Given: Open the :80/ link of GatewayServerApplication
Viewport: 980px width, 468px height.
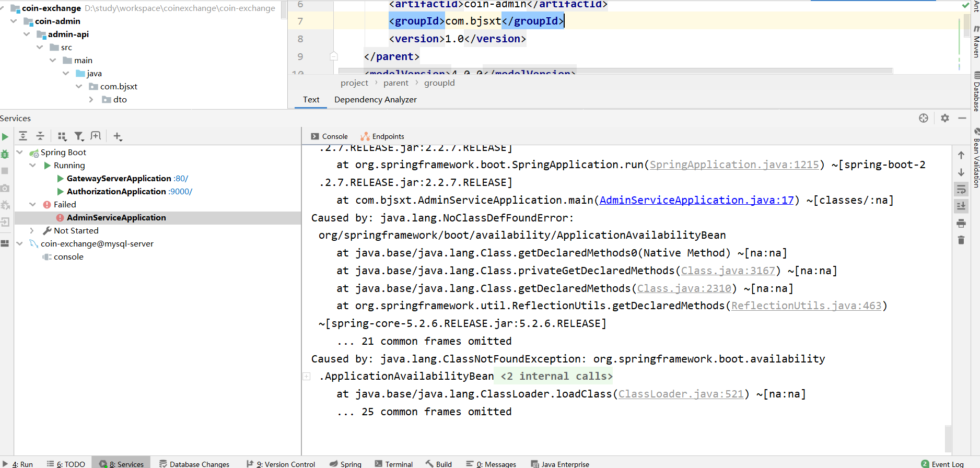Looking at the screenshot, I should 181,178.
